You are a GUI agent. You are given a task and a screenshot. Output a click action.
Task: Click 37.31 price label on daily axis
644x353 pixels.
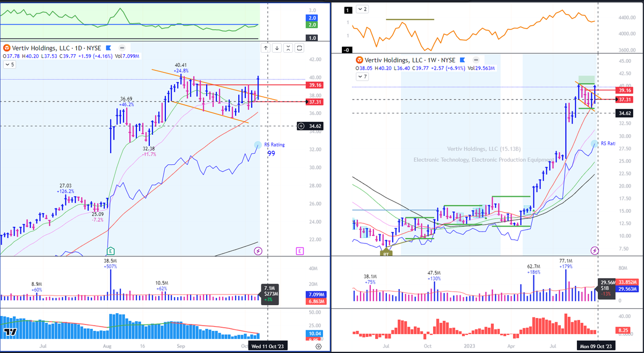pos(314,102)
